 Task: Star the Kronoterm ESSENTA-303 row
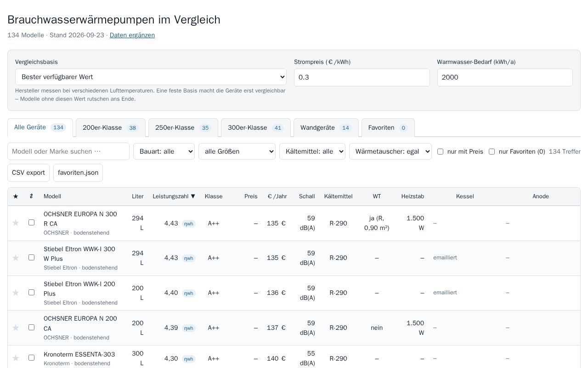pyautogui.click(x=16, y=358)
